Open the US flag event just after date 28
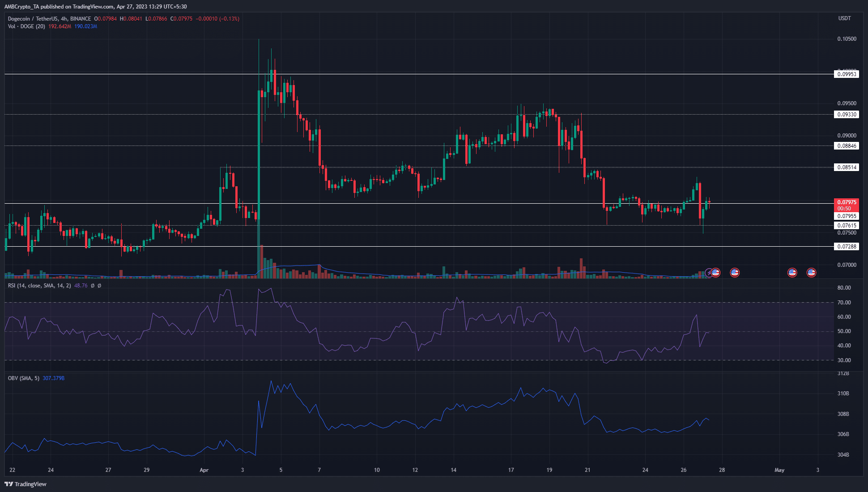The image size is (868, 492). pyautogui.click(x=735, y=272)
